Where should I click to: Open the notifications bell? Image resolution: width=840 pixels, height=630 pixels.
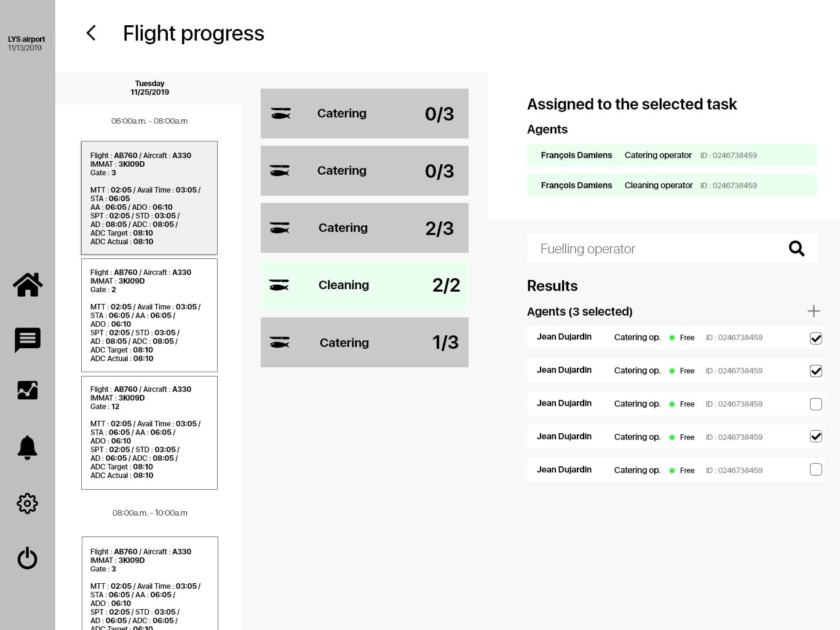click(28, 447)
